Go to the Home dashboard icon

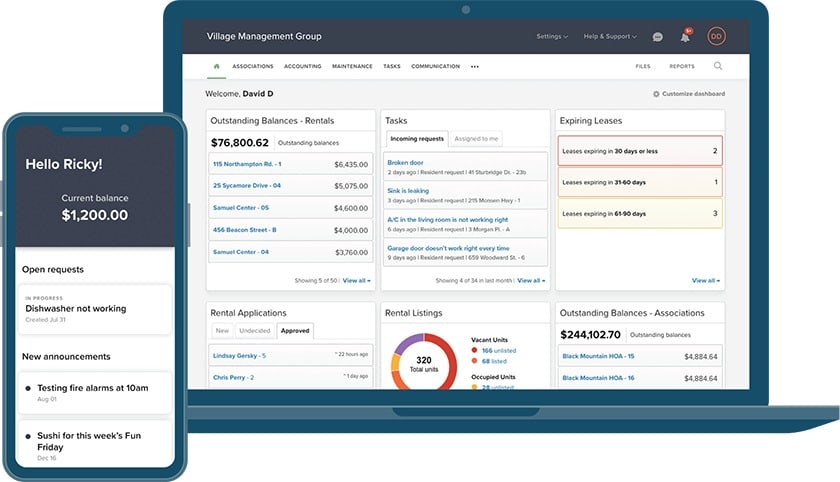(x=216, y=66)
